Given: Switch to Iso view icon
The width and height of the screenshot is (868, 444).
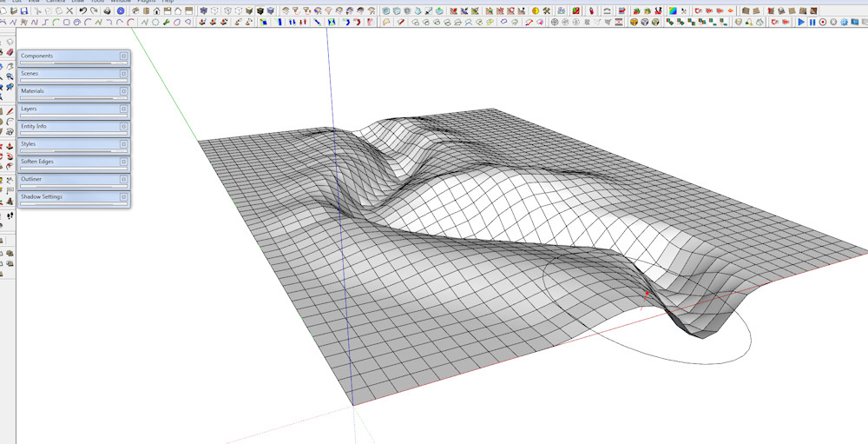Looking at the screenshot, I should [135, 10].
